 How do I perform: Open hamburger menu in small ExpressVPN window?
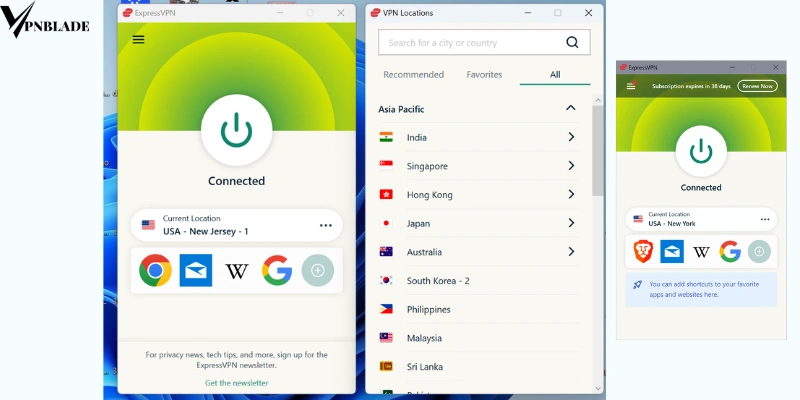click(x=631, y=86)
